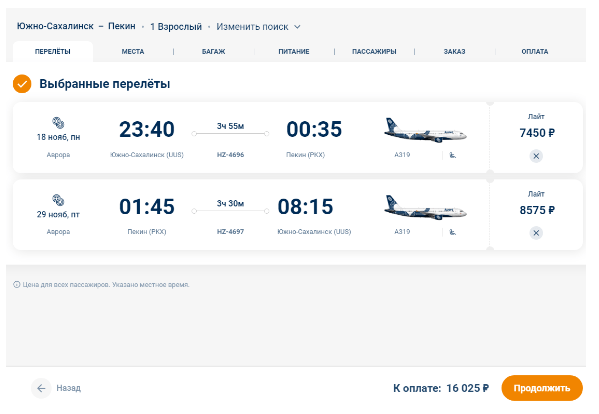Remove the 18 нояб flight via X icon
This screenshot has width=599, height=414.
(x=536, y=156)
